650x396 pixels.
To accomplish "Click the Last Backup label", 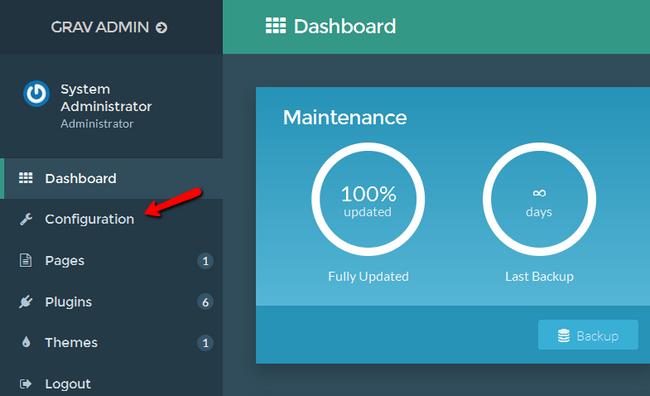I will point(539,277).
